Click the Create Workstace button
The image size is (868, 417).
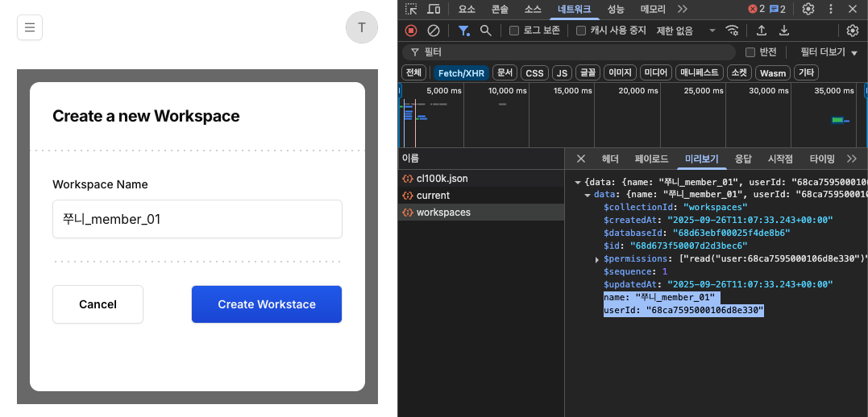pyautogui.click(x=267, y=304)
